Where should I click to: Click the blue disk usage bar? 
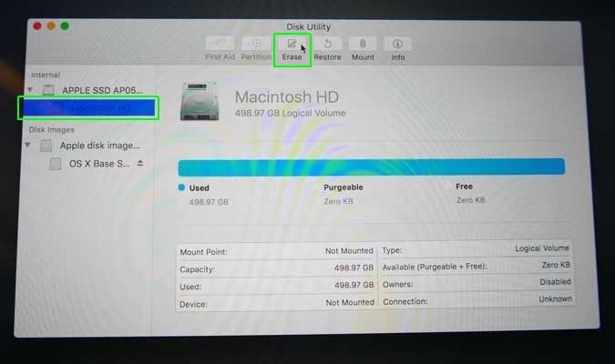[x=371, y=167]
